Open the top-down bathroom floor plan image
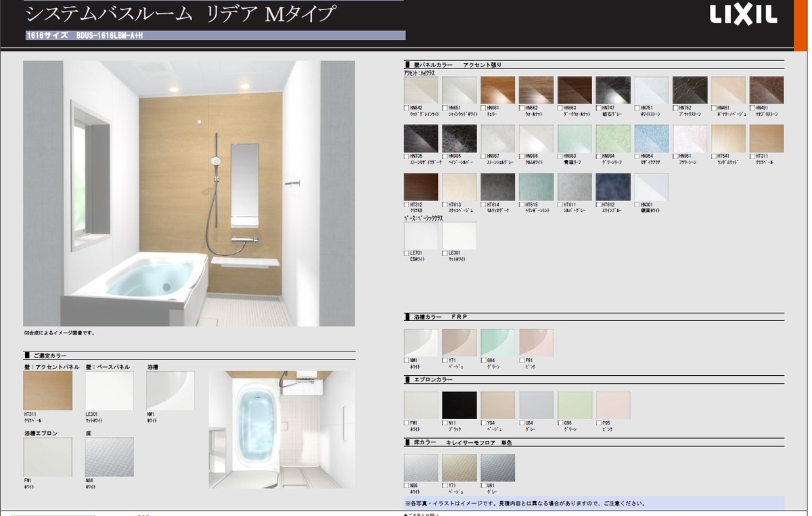This screenshot has width=812, height=516. (x=281, y=429)
